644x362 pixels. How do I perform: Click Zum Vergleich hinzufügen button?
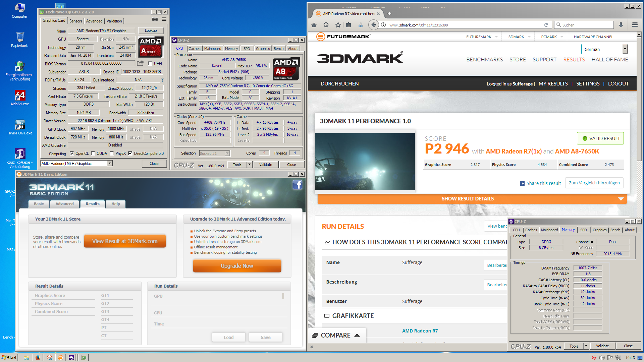(x=594, y=183)
